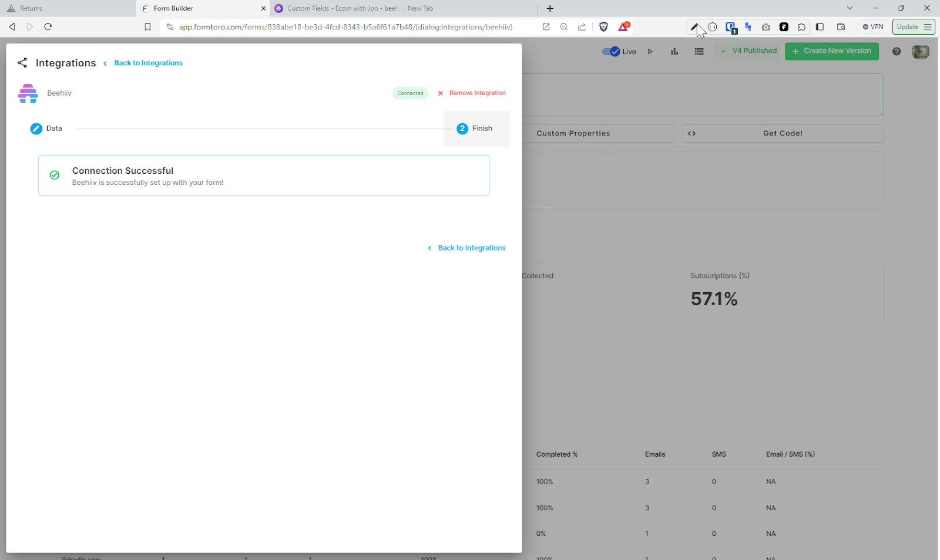Open the browser main menu via Update button
The image size is (940, 560).
tap(914, 27)
